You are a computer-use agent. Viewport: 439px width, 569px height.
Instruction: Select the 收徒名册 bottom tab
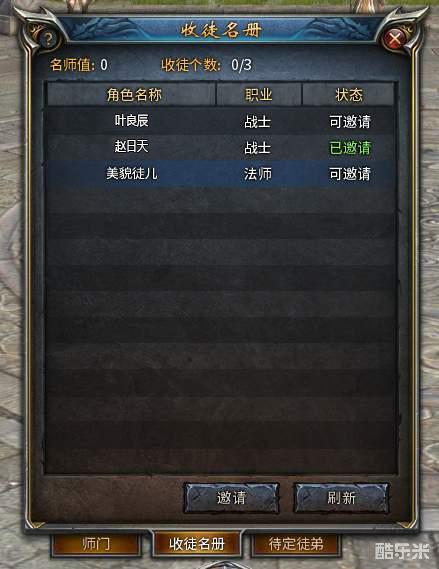pos(197,544)
